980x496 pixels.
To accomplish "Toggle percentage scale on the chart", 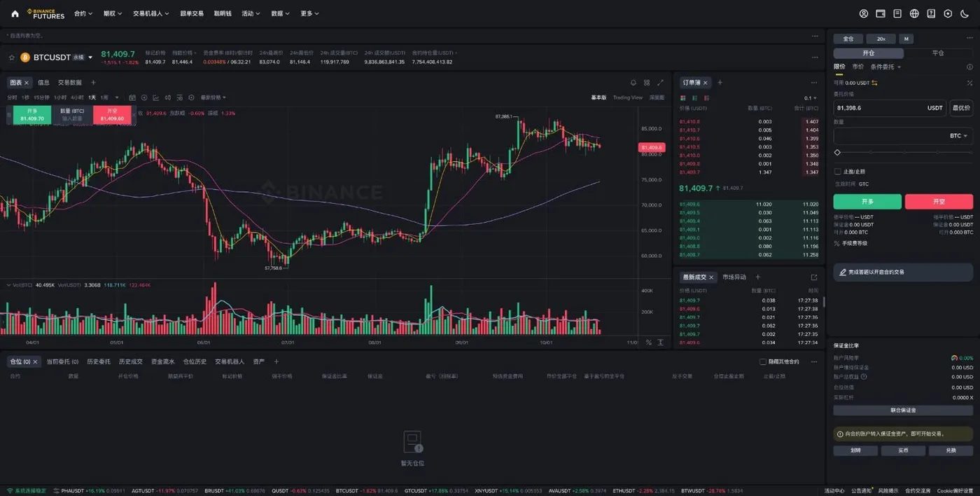I will point(649,343).
